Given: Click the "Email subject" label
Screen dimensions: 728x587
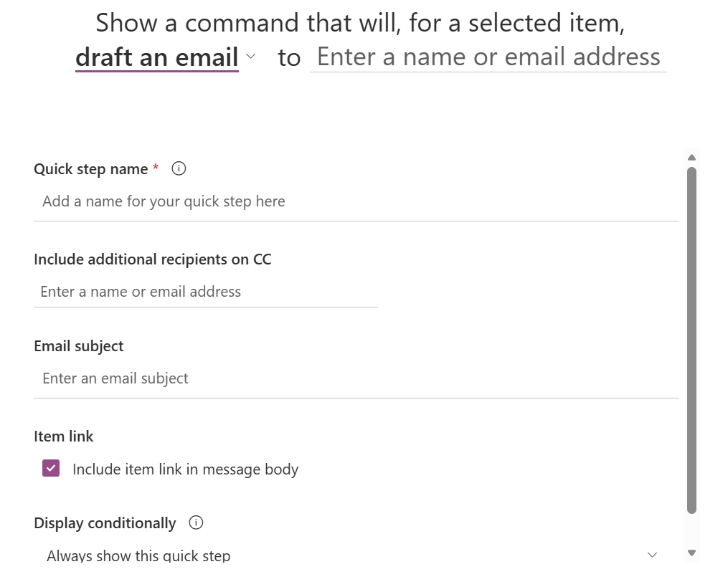Looking at the screenshot, I should pos(79,346).
